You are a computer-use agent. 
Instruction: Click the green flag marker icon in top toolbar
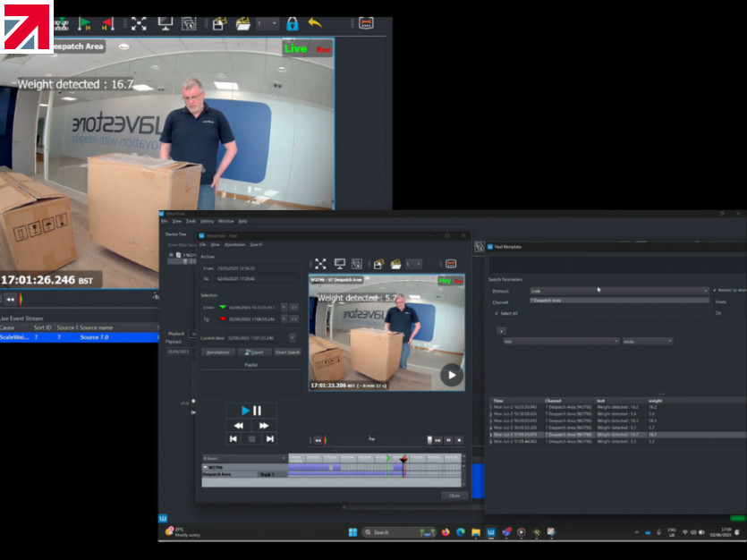(85, 23)
